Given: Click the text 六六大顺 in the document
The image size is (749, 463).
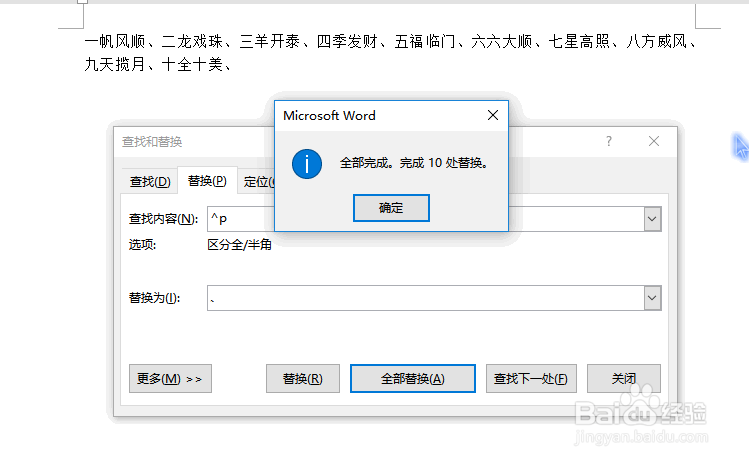Looking at the screenshot, I should (x=502, y=42).
